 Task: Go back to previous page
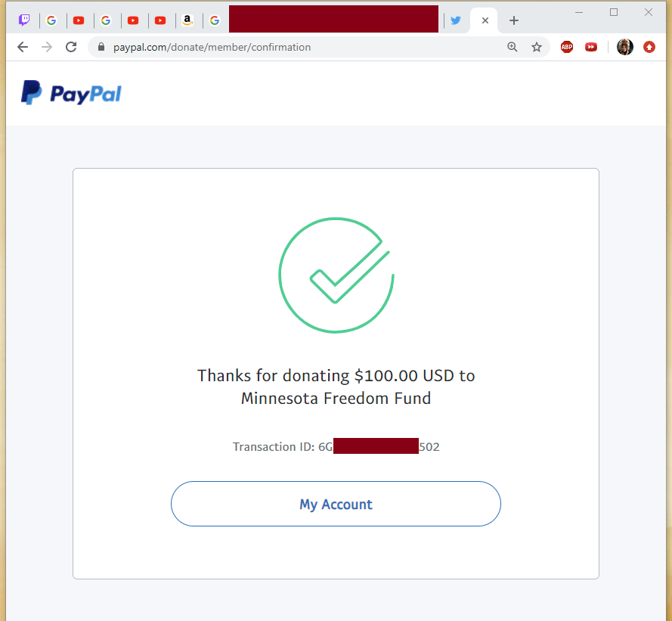point(23,47)
